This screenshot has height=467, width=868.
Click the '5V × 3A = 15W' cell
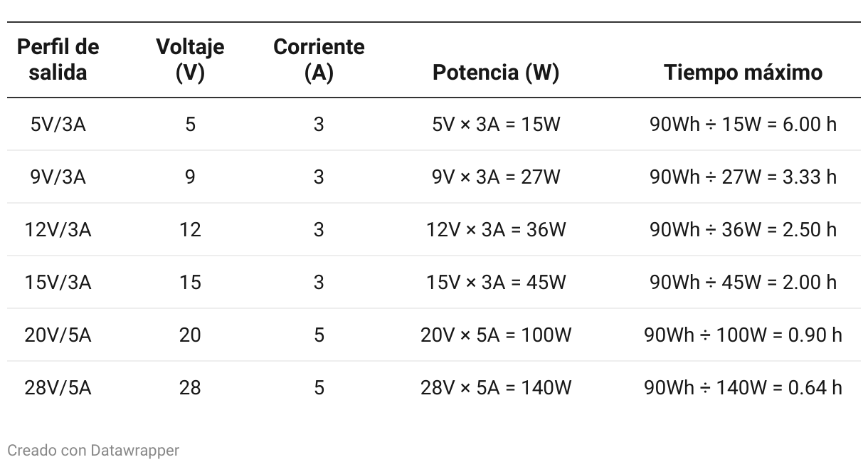point(496,125)
